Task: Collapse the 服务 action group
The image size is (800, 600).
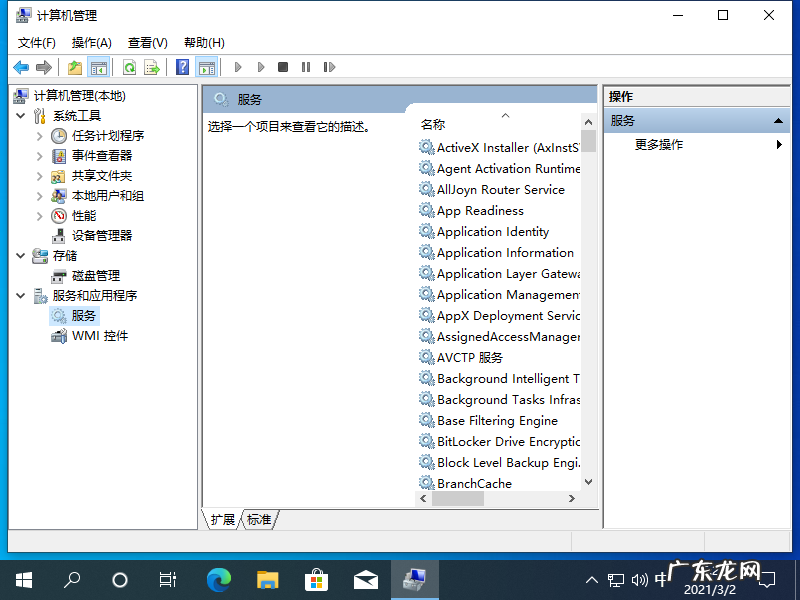Action: (778, 119)
